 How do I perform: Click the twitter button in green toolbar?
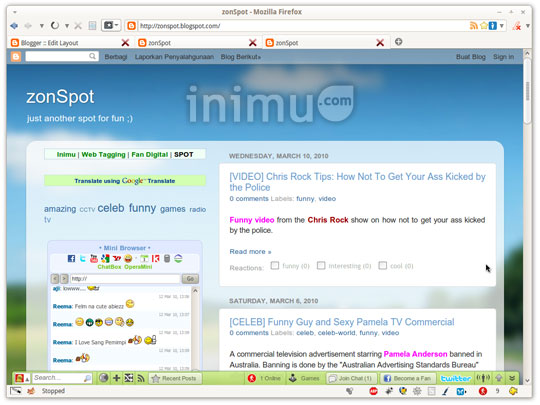pyautogui.click(x=456, y=378)
